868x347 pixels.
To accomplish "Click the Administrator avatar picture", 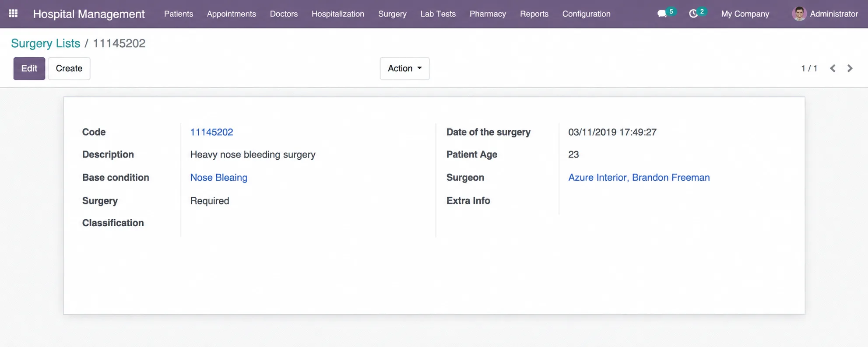I will tap(799, 14).
